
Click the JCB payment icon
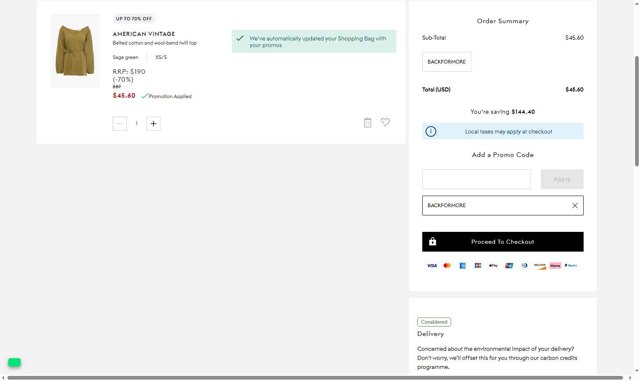pyautogui.click(x=478, y=265)
